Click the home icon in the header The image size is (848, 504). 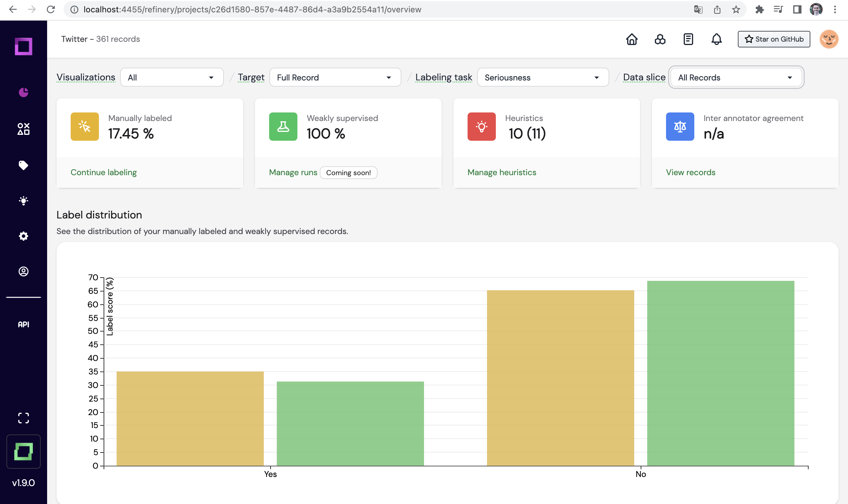point(632,39)
